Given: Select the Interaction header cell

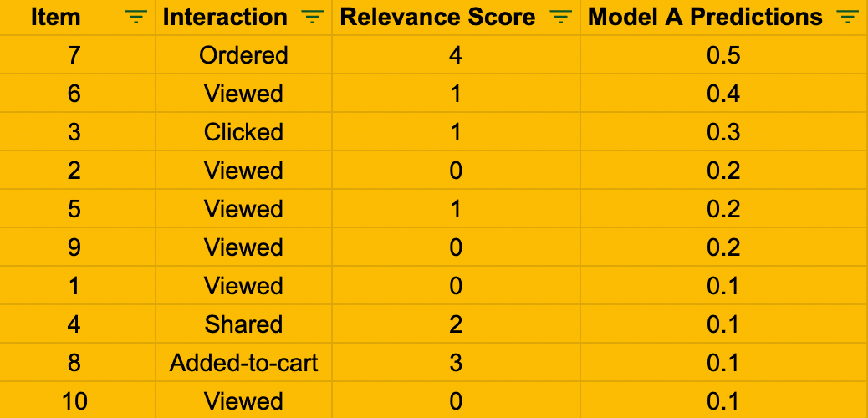Looking at the screenshot, I should coord(225,18).
